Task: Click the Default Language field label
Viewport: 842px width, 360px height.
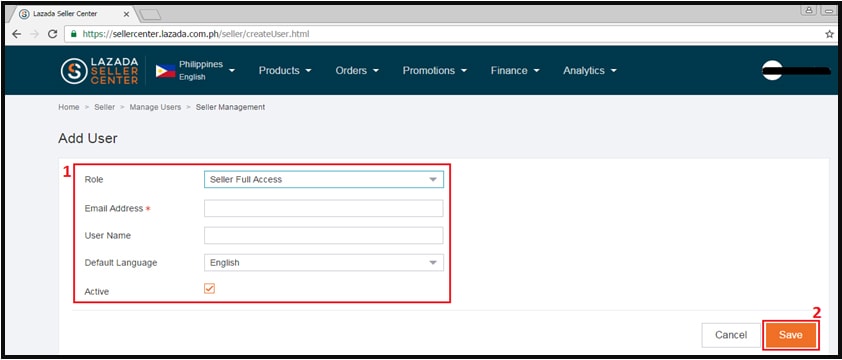Action: click(121, 263)
